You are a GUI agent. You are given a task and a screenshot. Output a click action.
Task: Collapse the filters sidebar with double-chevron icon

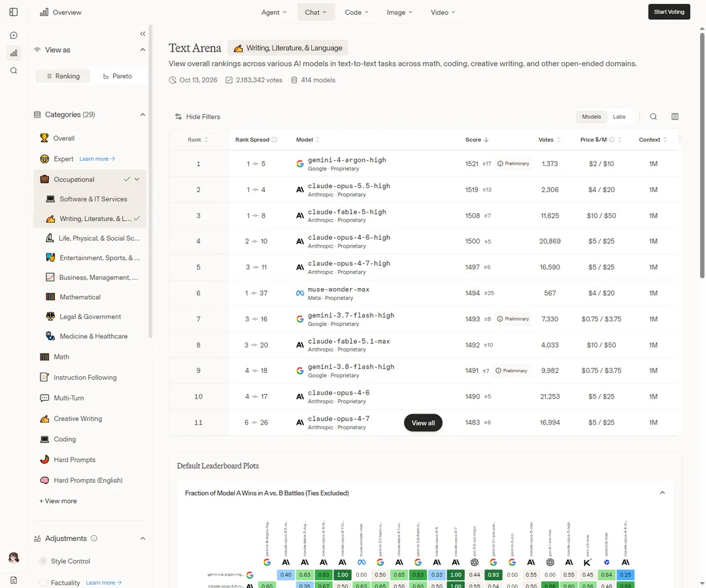coord(143,34)
